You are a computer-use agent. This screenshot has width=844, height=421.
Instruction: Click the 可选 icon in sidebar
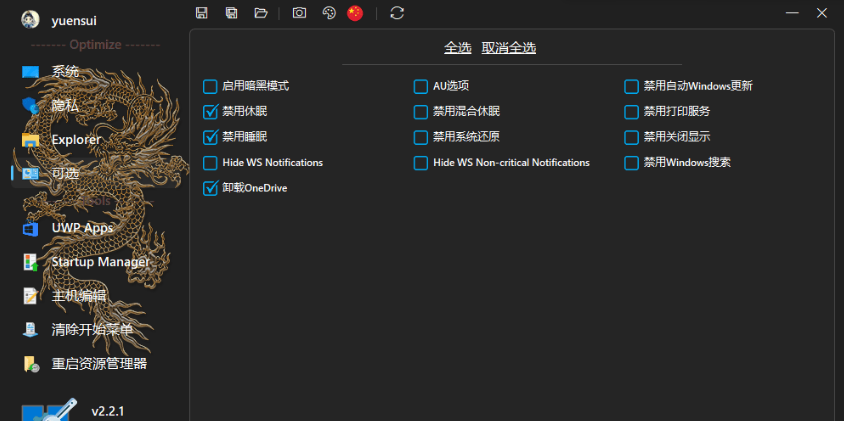click(x=30, y=173)
